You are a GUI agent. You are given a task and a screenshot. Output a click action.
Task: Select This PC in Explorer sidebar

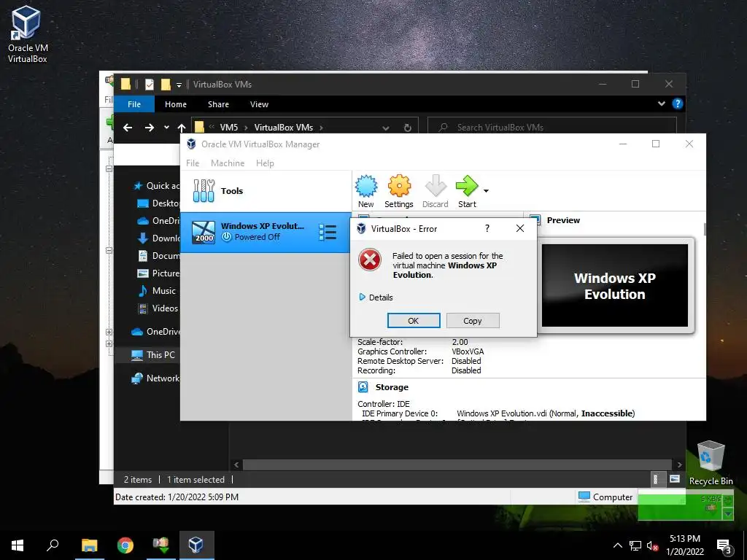point(153,355)
